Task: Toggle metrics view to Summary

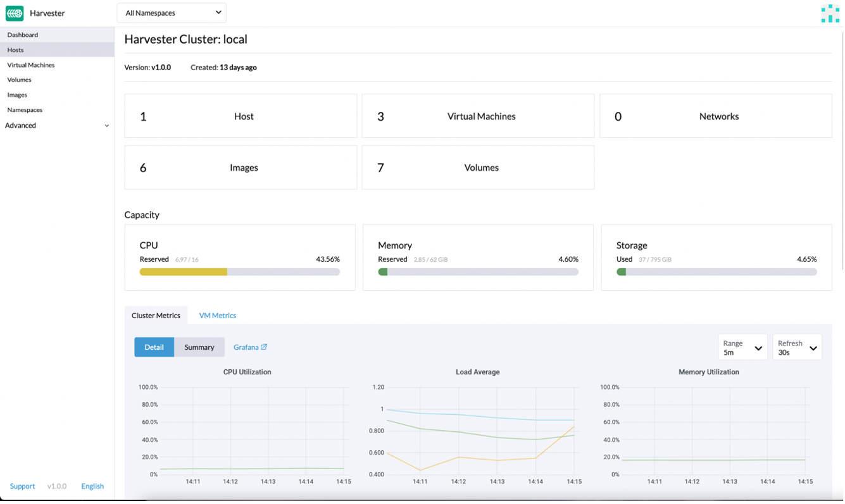Action: pos(199,347)
